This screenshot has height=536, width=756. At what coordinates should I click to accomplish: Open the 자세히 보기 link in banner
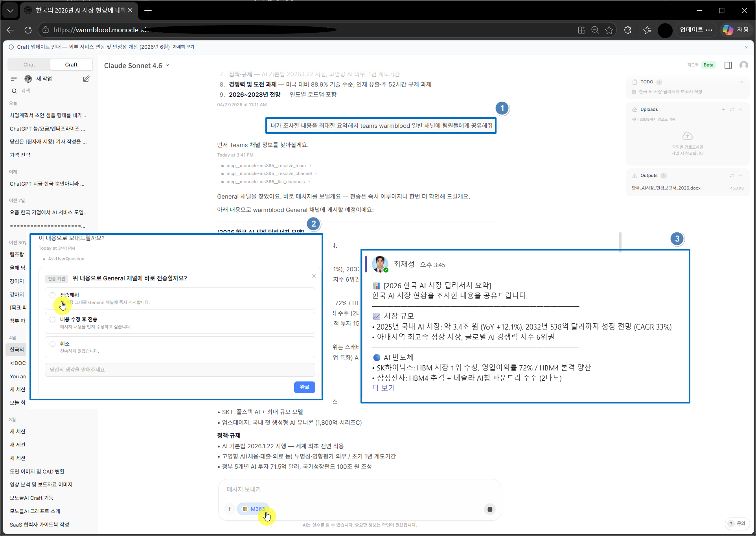click(x=183, y=47)
